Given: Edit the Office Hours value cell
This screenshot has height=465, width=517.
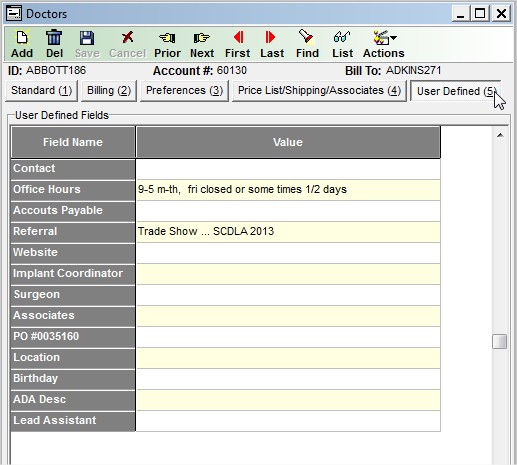Looking at the screenshot, I should pos(288,190).
